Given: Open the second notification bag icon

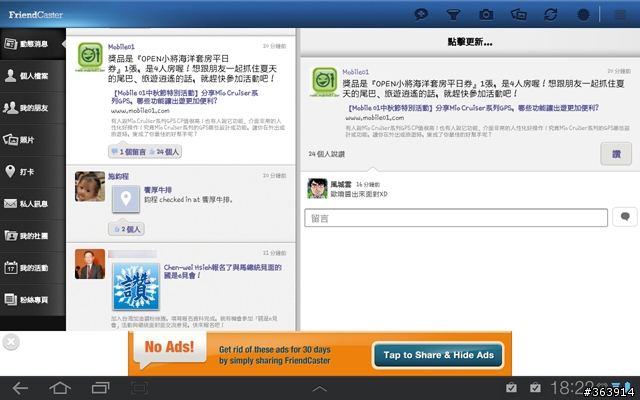Looking at the screenshot, I should click(535, 387).
